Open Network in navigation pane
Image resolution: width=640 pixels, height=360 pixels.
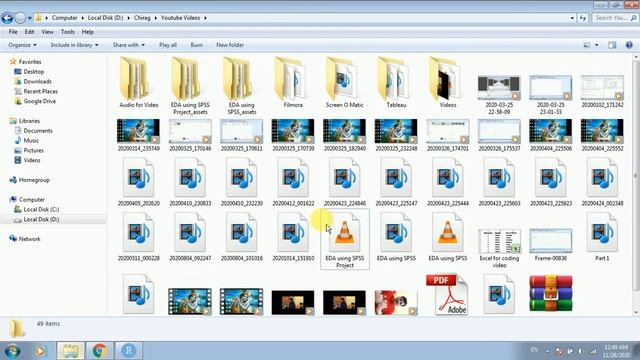[29, 239]
